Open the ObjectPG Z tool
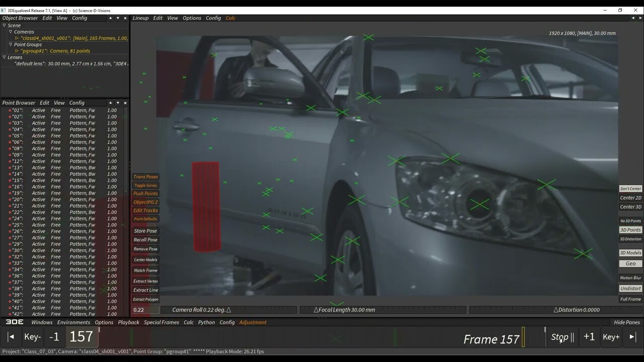This screenshot has width=644, height=362. (145, 202)
